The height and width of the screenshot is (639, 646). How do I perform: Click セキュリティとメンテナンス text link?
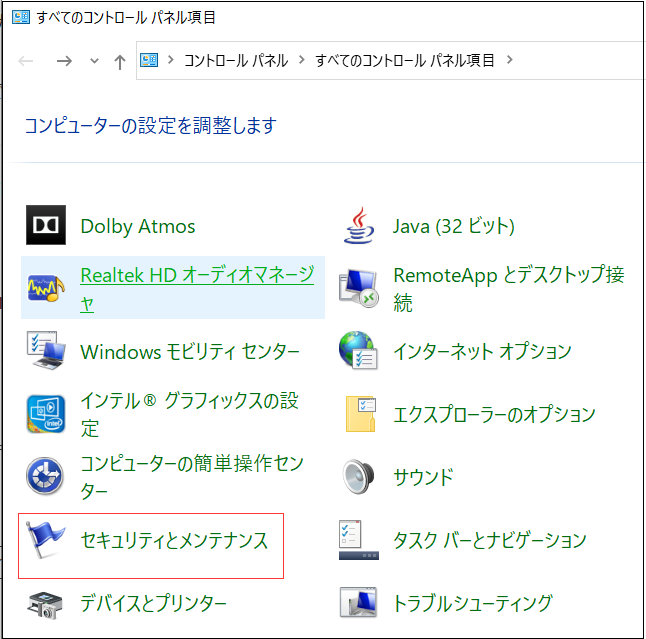tap(174, 540)
